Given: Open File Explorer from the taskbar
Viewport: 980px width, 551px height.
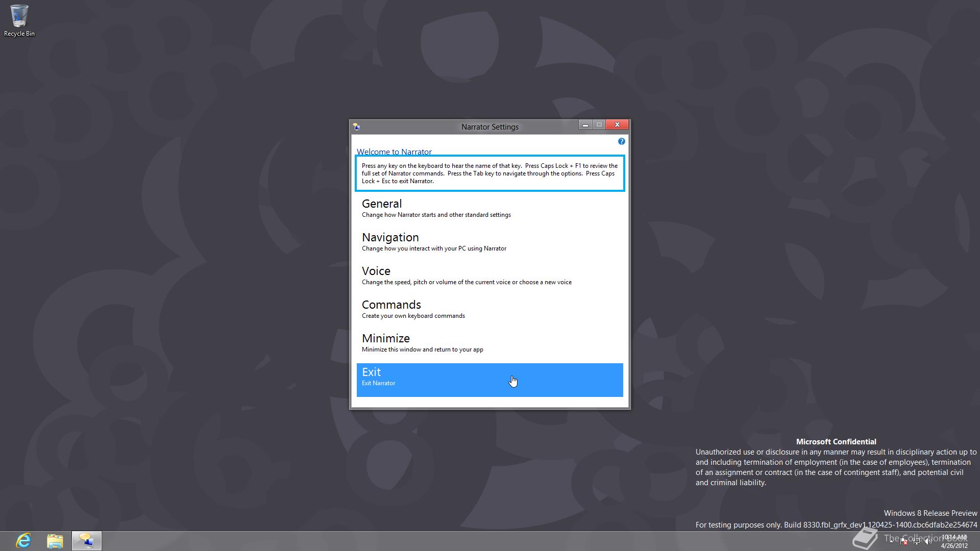Looking at the screenshot, I should point(55,541).
